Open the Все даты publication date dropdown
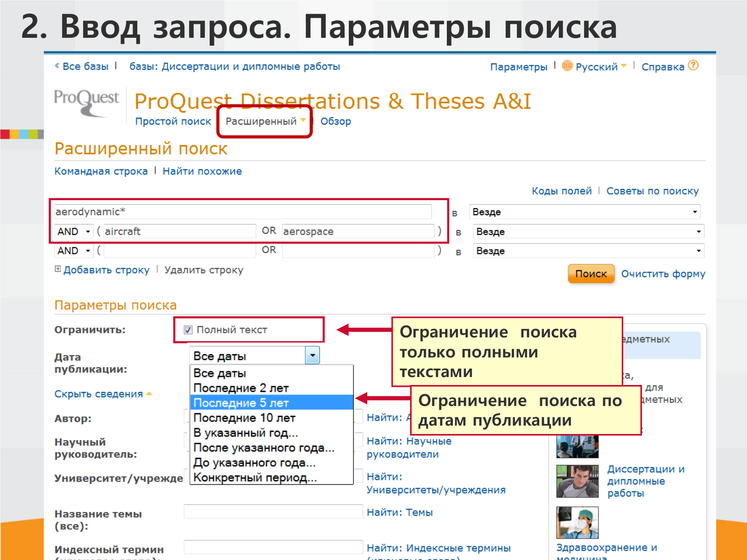Screen dimensions: 747x560 coord(254,356)
